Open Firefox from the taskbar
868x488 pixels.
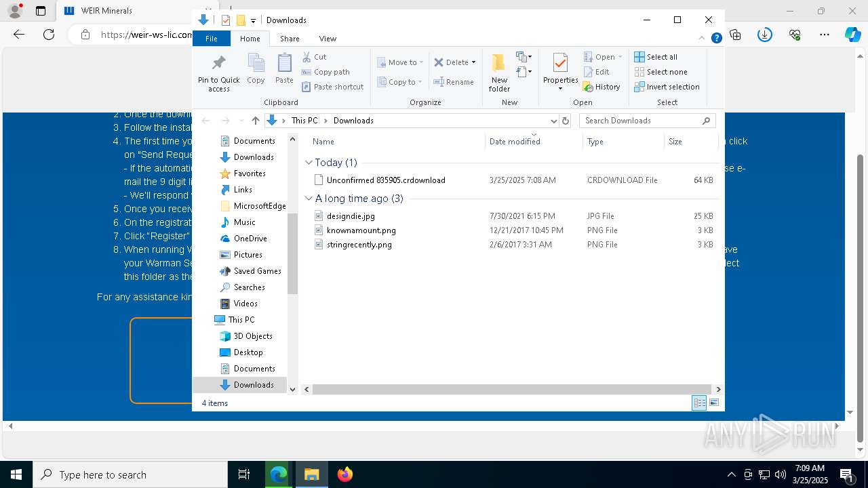coord(345,474)
